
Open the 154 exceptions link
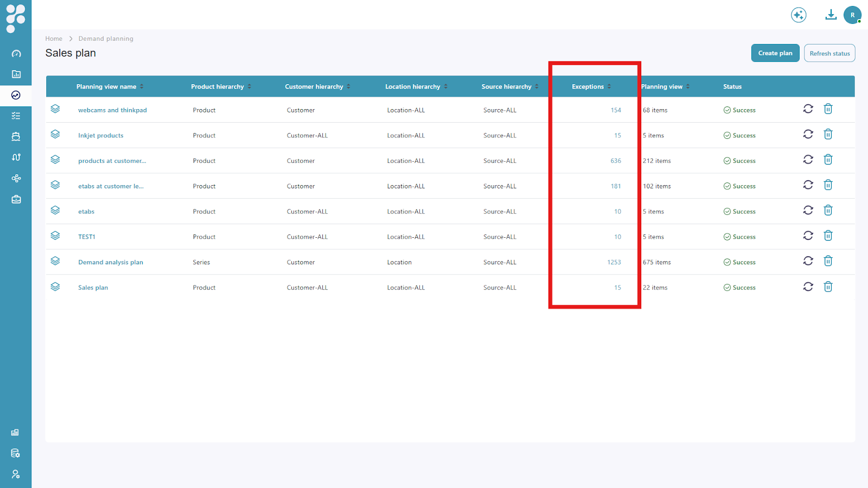point(616,110)
